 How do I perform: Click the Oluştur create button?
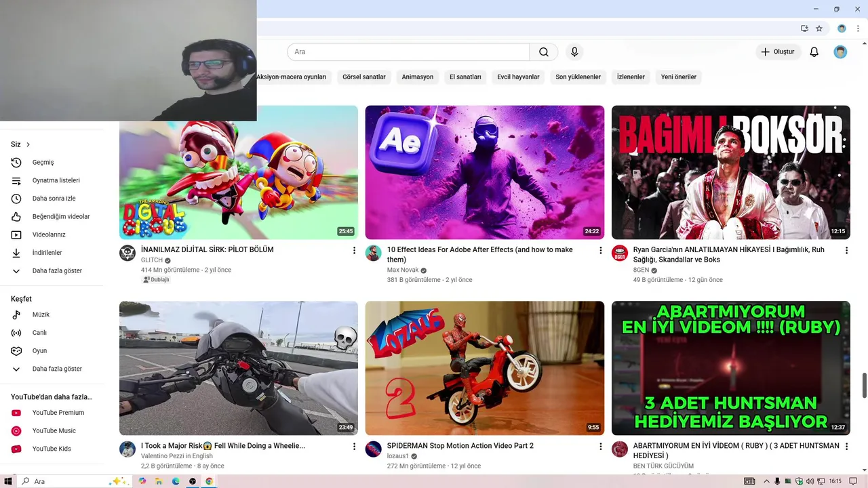[x=778, y=52]
